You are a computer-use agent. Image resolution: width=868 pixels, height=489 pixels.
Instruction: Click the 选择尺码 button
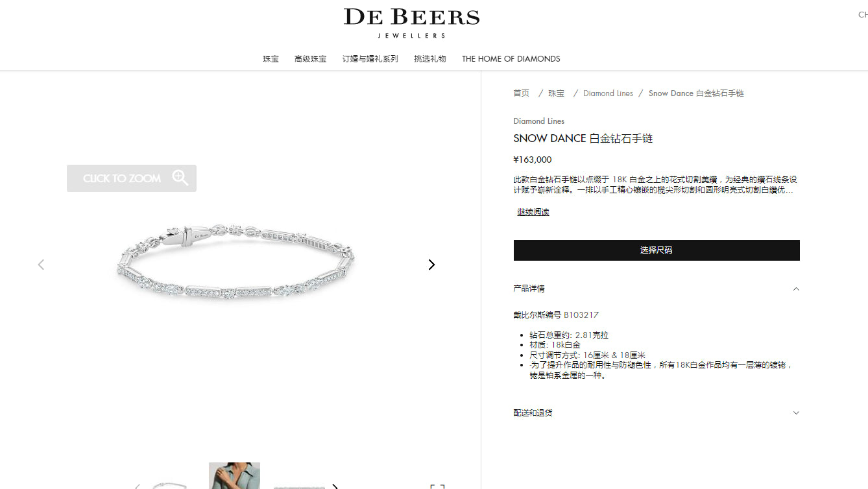657,250
